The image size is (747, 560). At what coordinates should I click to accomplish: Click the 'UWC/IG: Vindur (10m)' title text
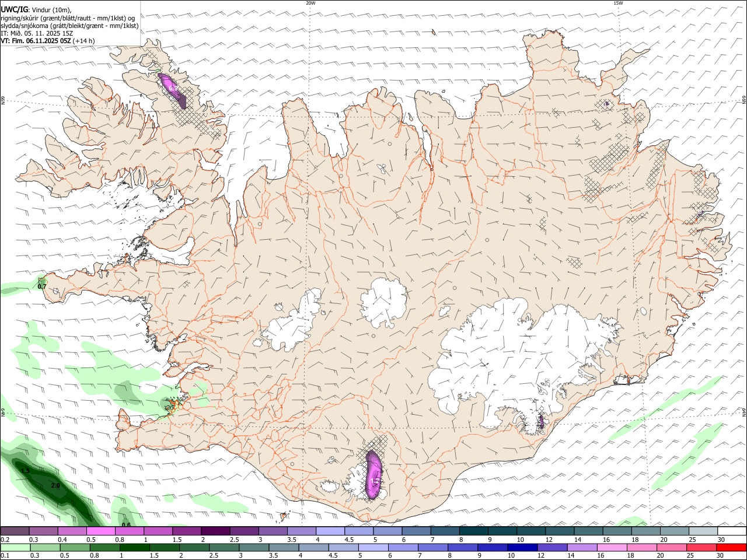pos(36,9)
